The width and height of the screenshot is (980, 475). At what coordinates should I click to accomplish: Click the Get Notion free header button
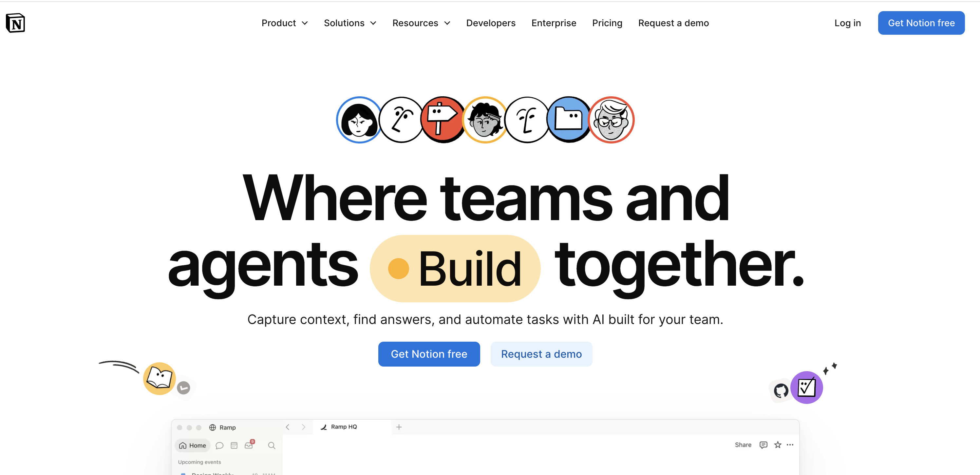click(x=921, y=23)
